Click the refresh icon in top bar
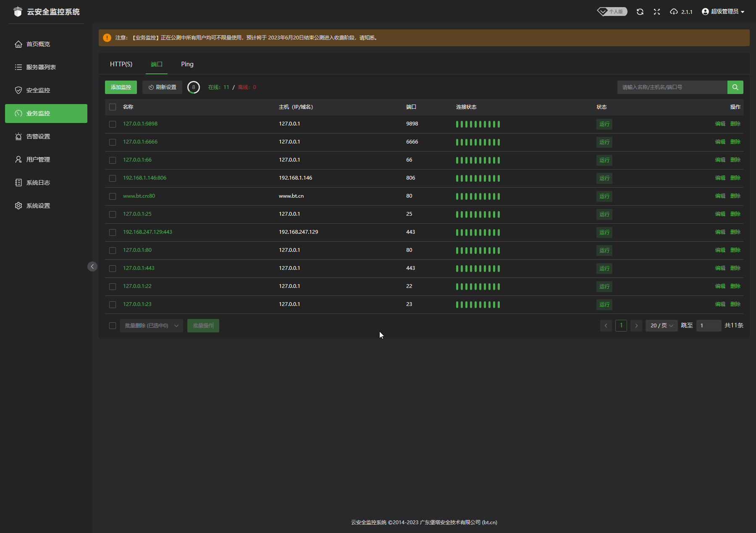The width and height of the screenshot is (756, 533). (x=640, y=12)
